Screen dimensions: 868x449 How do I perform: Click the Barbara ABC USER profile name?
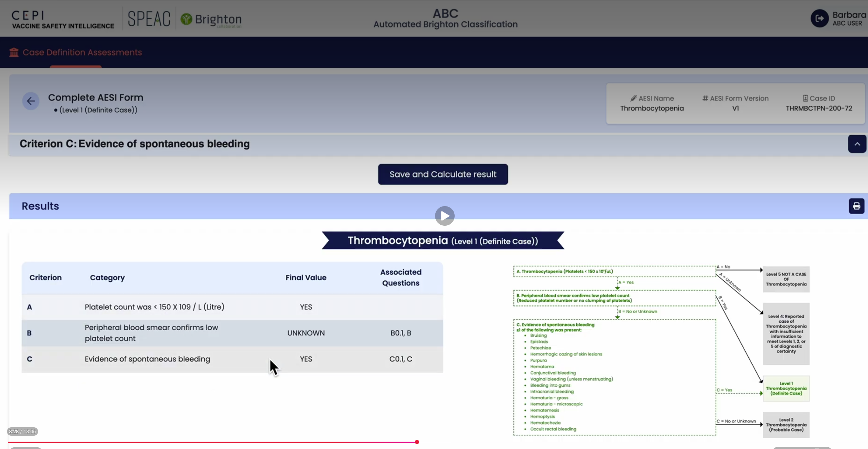(849, 19)
